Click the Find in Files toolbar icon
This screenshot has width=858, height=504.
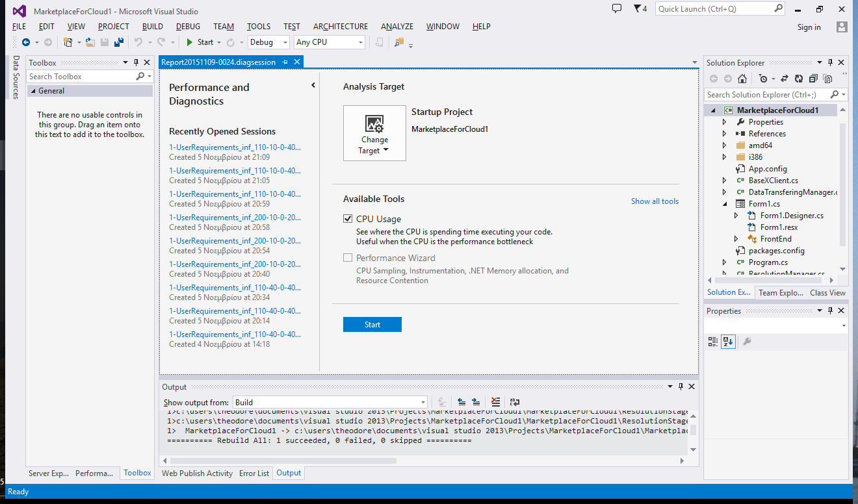point(399,42)
